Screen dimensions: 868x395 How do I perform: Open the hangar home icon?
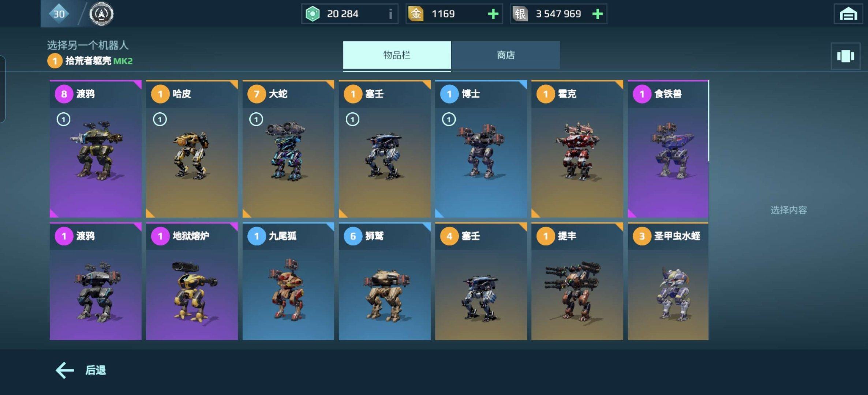point(848,14)
